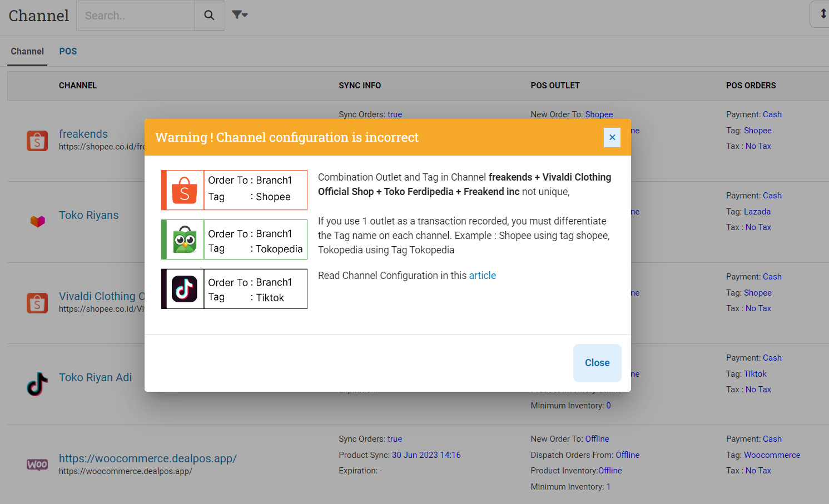This screenshot has width=829, height=504.
Task: Click Minimum Inventory: 0 value
Action: 608,406
